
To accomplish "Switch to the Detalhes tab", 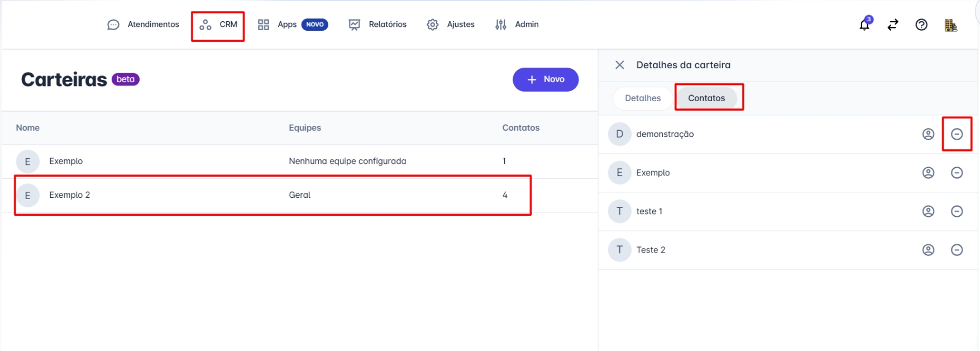I will click(x=642, y=98).
